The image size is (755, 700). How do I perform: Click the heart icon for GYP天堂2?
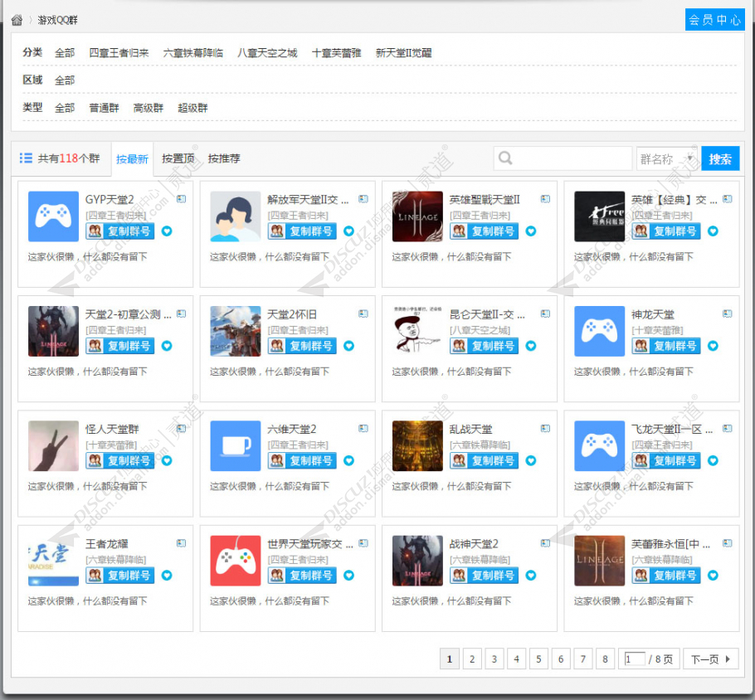click(x=167, y=231)
